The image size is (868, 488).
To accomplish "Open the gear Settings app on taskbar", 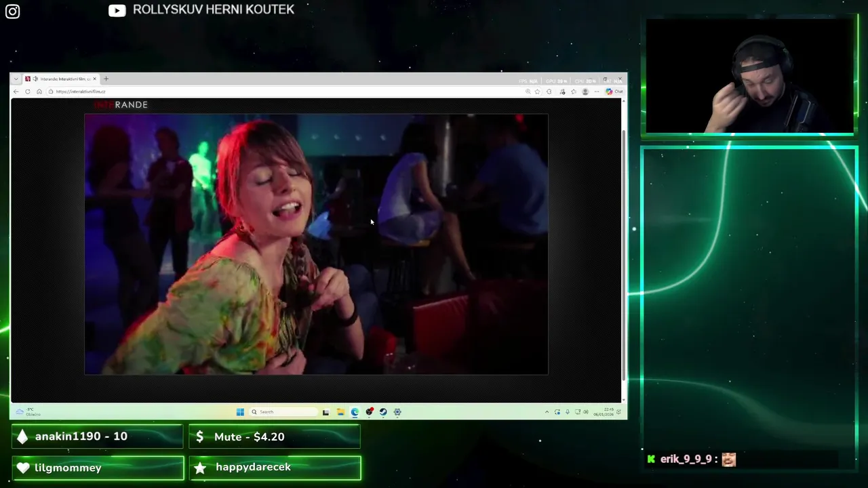I will (397, 411).
